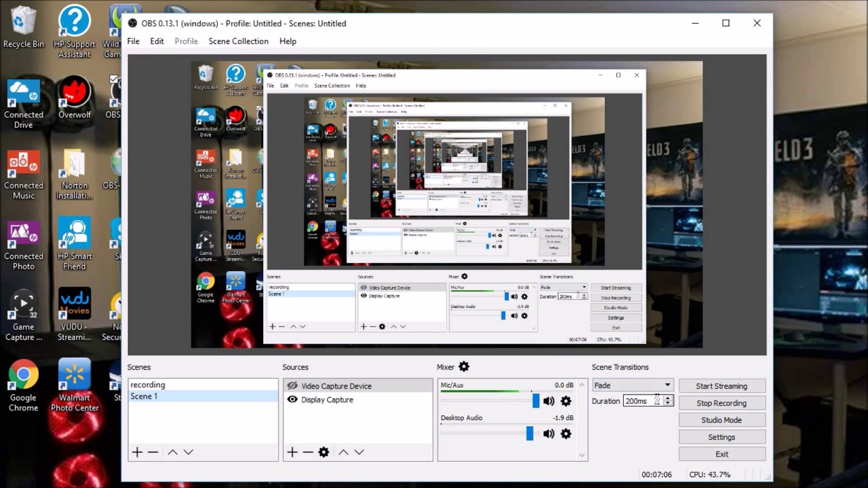
Task: Select 'Scene 1' in Scenes list
Action: pyautogui.click(x=203, y=396)
